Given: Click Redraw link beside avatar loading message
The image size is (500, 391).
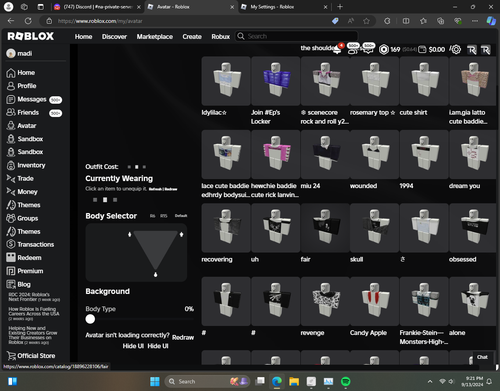Looking at the screenshot, I should [x=183, y=337].
